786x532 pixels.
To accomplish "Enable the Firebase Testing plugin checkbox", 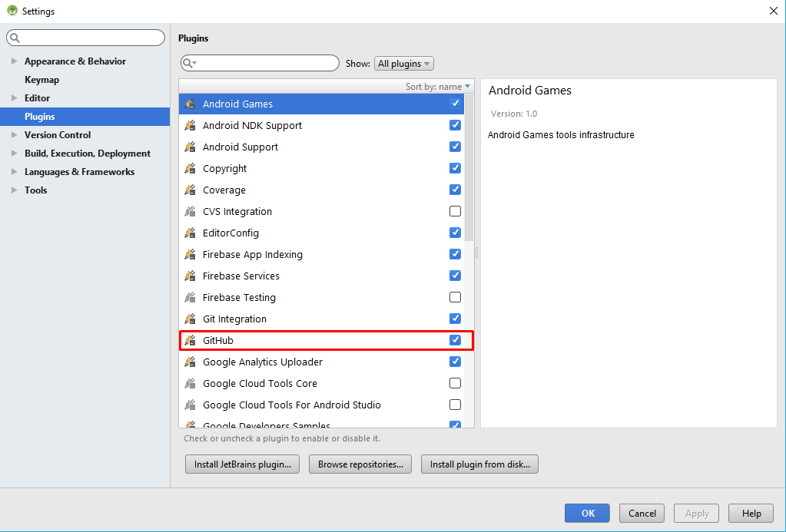I will pyautogui.click(x=455, y=297).
